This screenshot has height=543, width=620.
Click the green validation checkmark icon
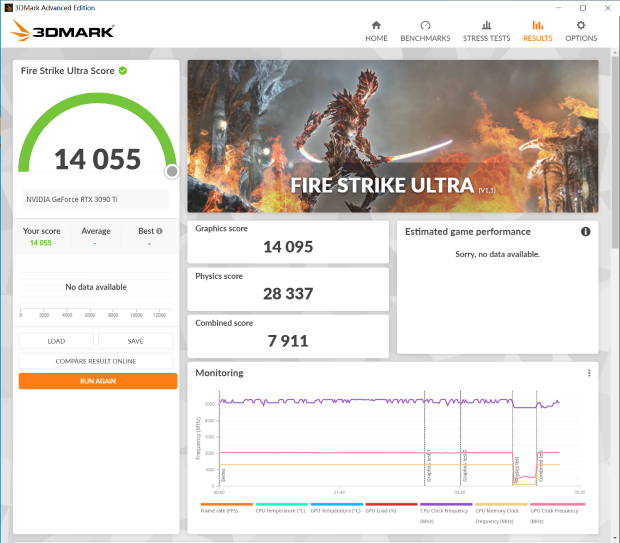(x=123, y=71)
